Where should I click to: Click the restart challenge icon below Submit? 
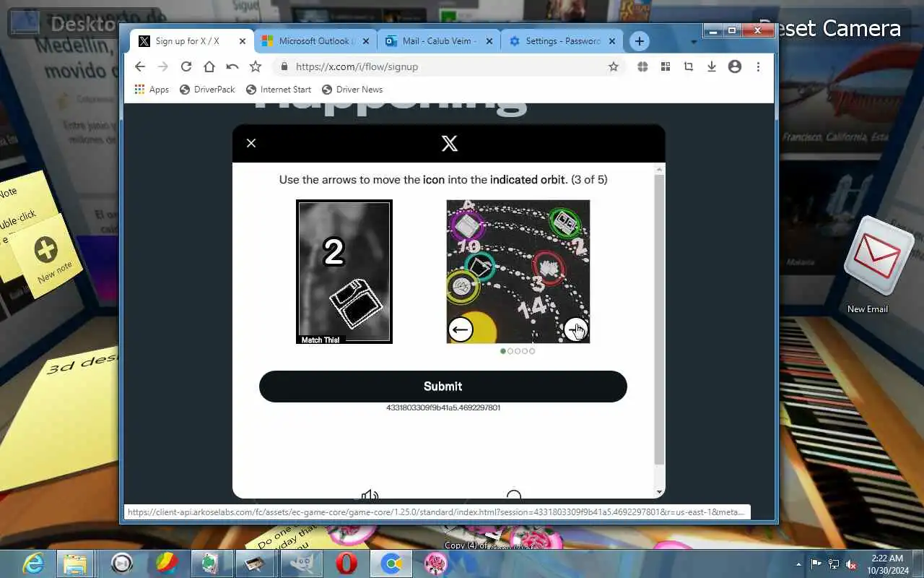click(514, 495)
